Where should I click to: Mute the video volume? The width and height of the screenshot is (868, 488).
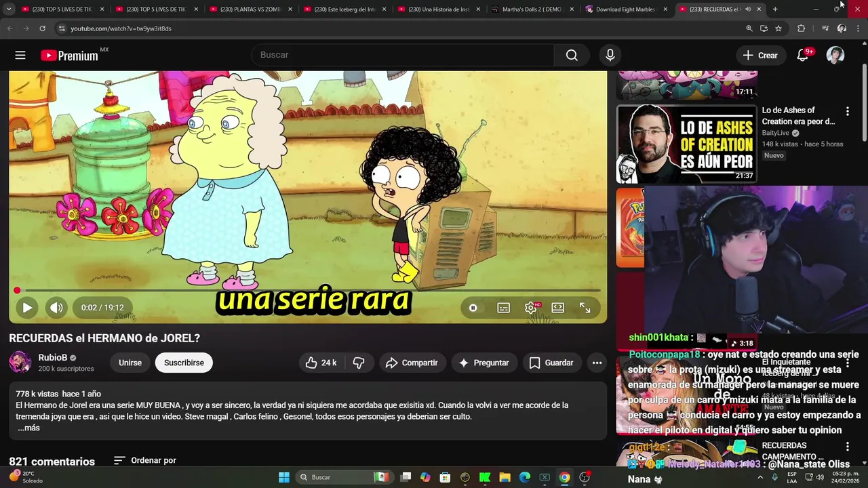tap(56, 308)
